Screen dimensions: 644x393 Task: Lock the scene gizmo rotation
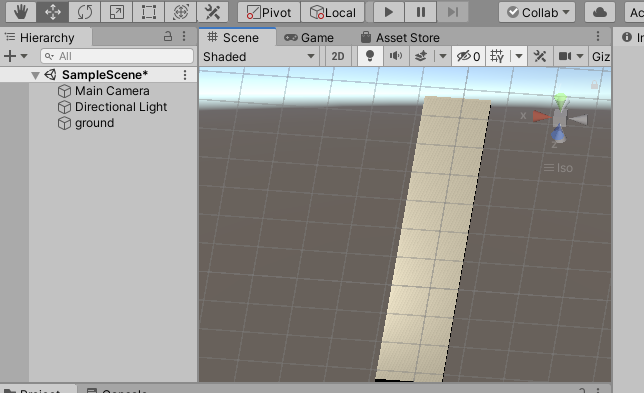[x=594, y=85]
